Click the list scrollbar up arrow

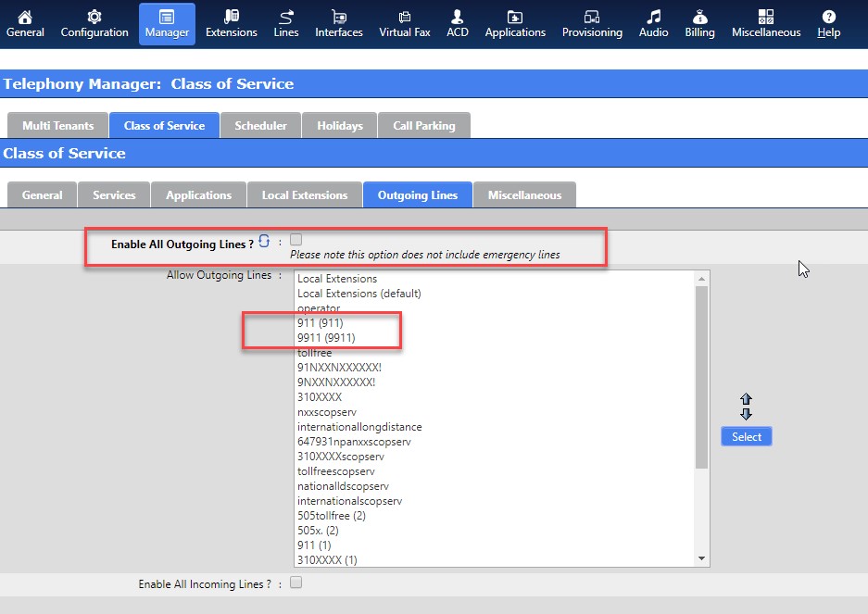pos(701,279)
